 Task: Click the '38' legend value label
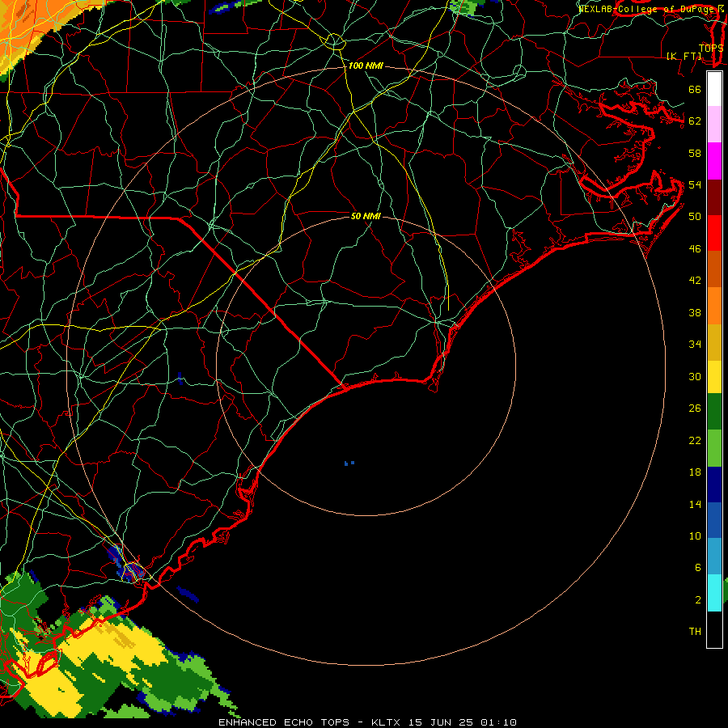(x=695, y=312)
